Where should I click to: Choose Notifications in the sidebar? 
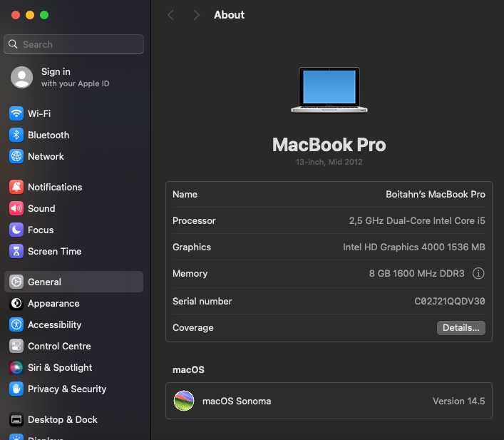(x=55, y=187)
